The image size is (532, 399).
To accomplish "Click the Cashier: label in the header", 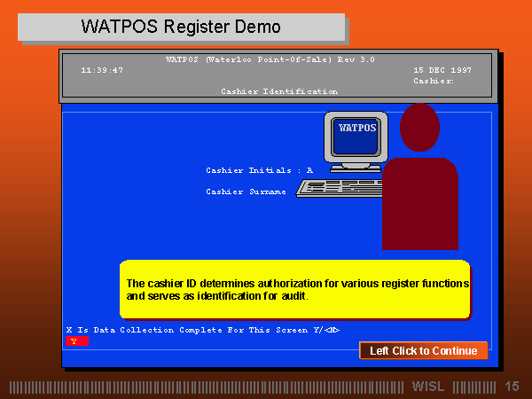I will (434, 81).
